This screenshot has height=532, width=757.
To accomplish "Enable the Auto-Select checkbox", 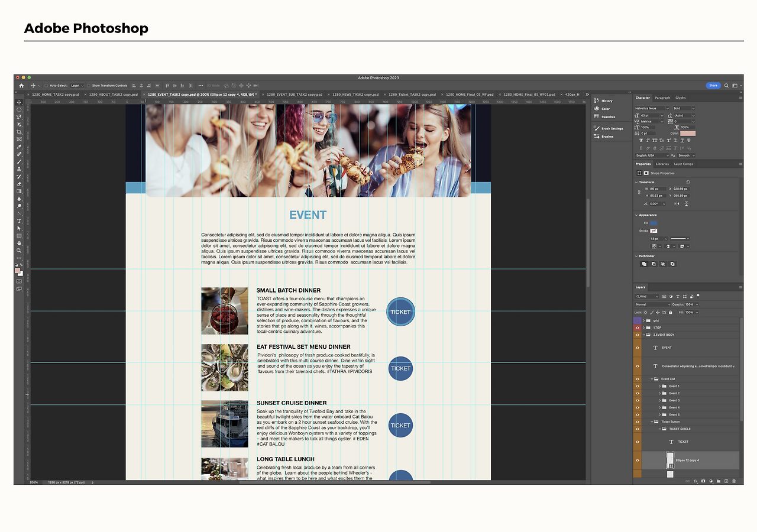I will [47, 86].
